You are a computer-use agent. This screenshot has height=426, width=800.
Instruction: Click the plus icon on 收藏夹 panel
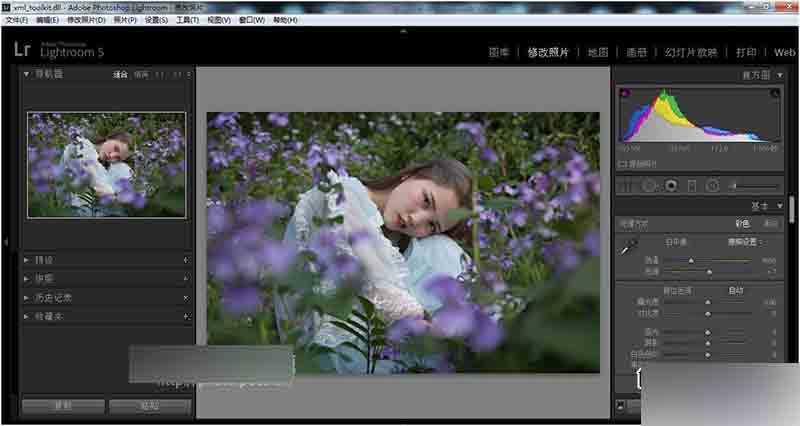186,316
